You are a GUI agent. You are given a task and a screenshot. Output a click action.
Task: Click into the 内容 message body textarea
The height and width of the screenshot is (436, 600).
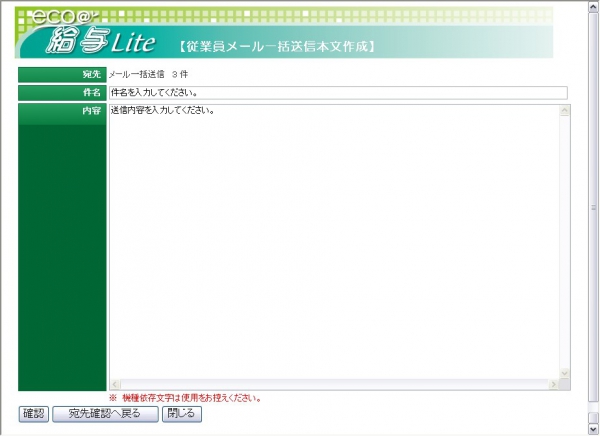coord(334,242)
